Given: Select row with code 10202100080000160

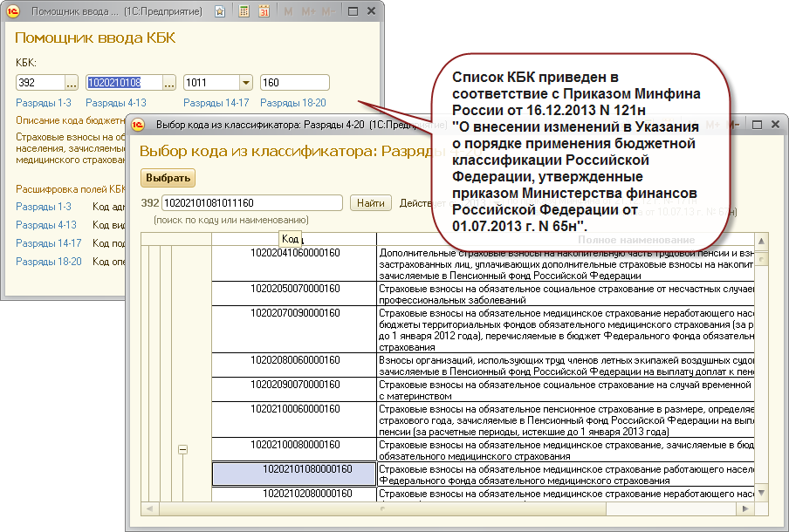Looking at the screenshot, I should (x=294, y=445).
